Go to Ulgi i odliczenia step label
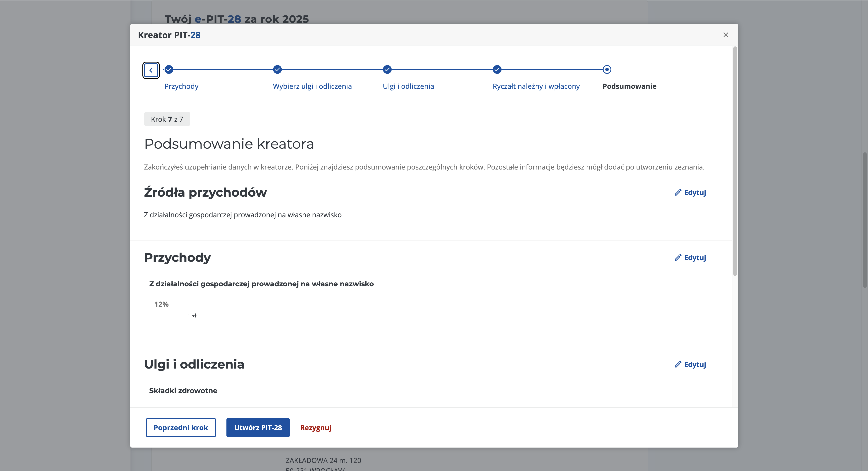The height and width of the screenshot is (471, 868). [x=408, y=86]
